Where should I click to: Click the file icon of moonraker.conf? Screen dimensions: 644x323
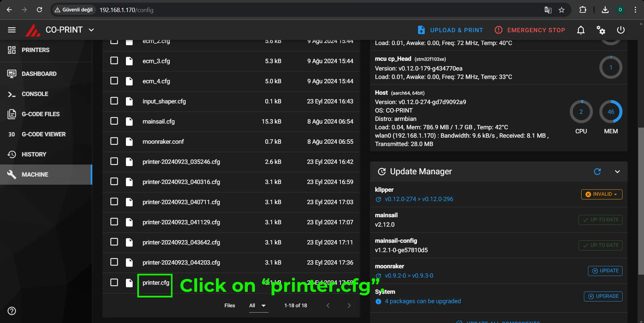(x=129, y=142)
